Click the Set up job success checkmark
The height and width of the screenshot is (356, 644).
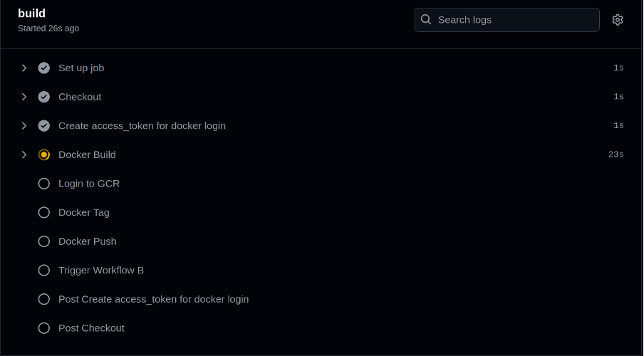44,68
